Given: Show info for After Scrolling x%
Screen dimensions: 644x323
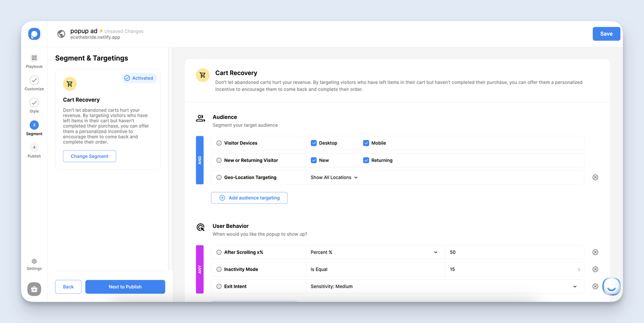Looking at the screenshot, I should (219, 253).
